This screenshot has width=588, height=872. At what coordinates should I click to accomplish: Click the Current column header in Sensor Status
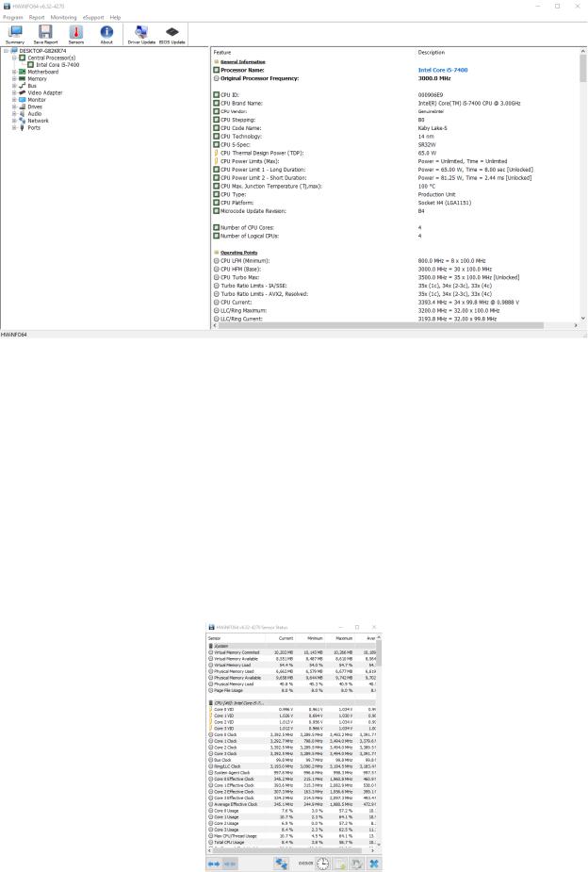coord(286,638)
